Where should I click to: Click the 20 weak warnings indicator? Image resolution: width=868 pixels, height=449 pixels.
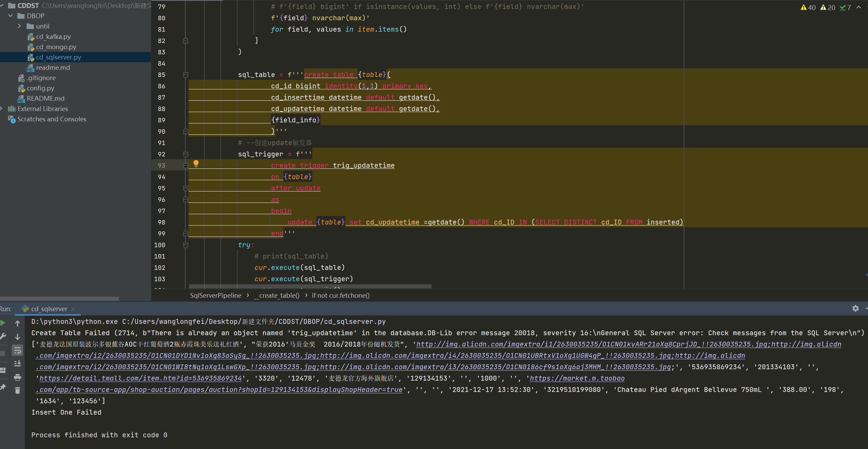(828, 8)
